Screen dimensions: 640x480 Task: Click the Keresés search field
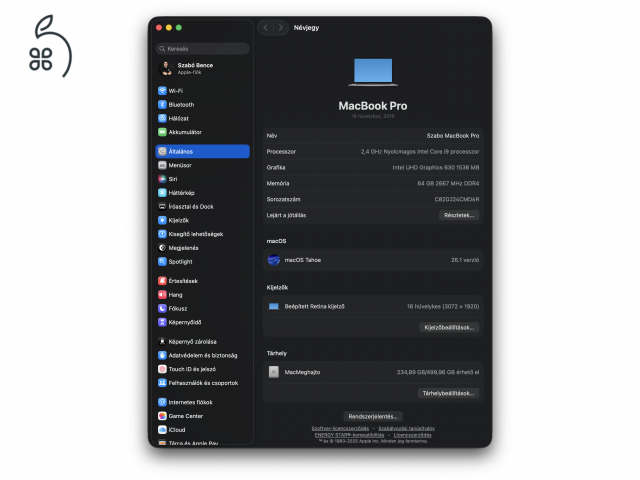click(202, 49)
